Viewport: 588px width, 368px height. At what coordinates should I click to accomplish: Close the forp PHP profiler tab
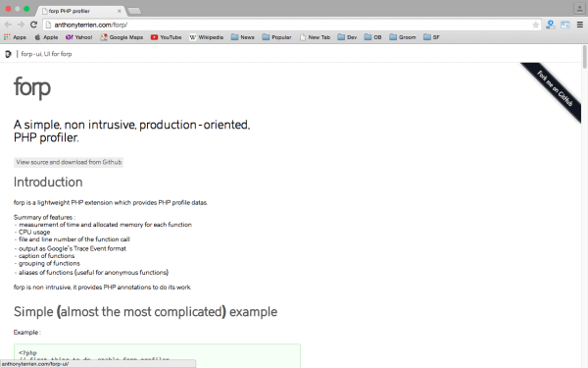point(120,11)
